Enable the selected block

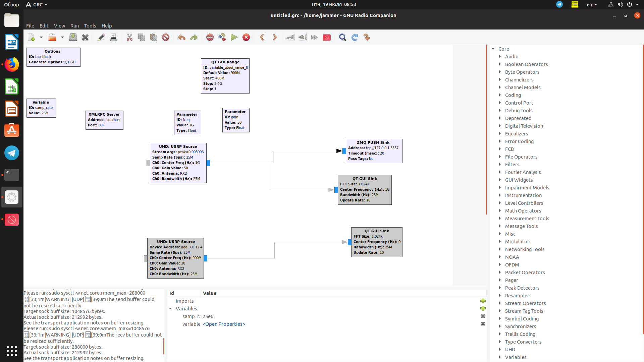click(x=290, y=38)
